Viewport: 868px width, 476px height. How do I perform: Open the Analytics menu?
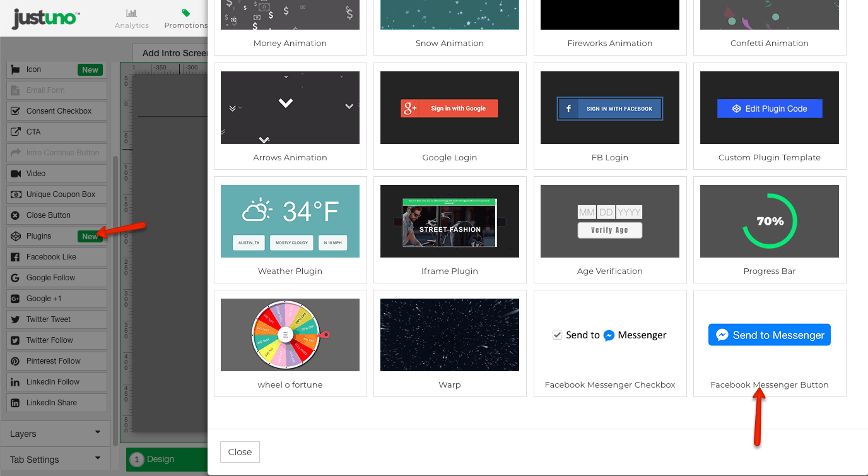pos(132,19)
